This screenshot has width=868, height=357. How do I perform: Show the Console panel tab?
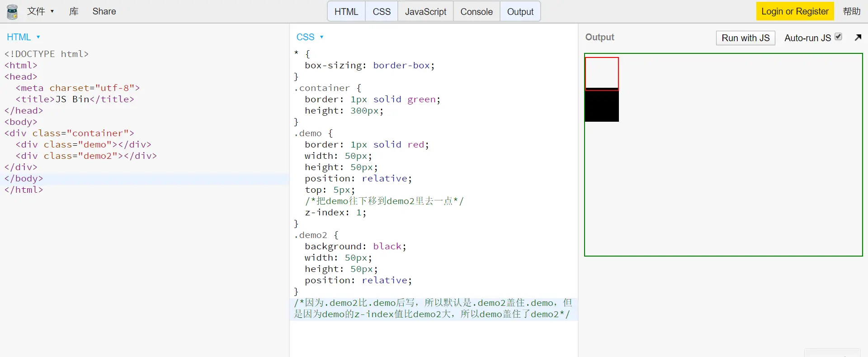click(x=476, y=12)
